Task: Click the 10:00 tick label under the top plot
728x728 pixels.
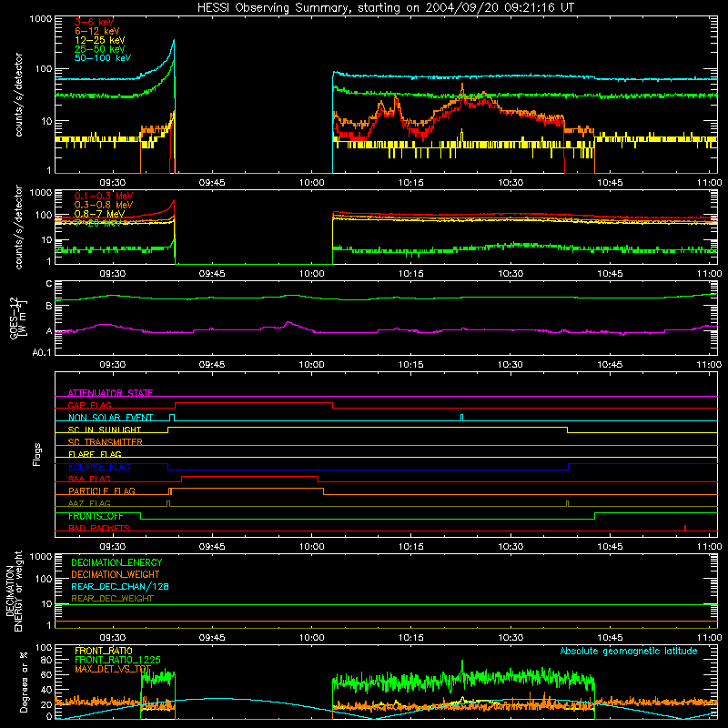Action: tap(311, 183)
